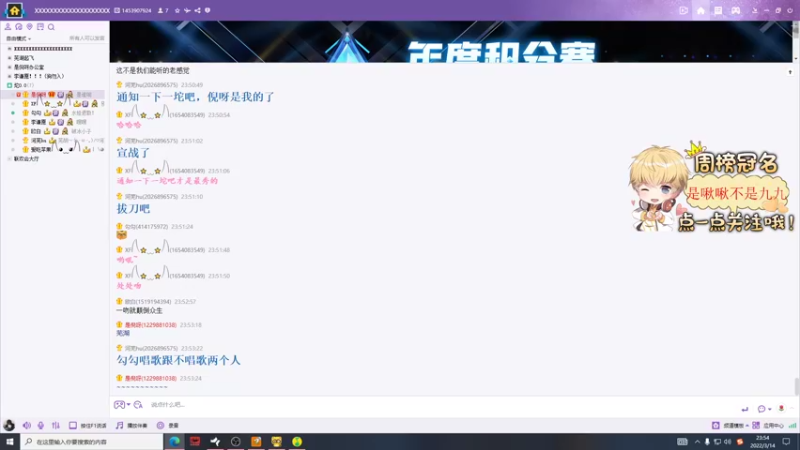
Task: Click the Windows taskbar search box
Action: tap(92, 441)
